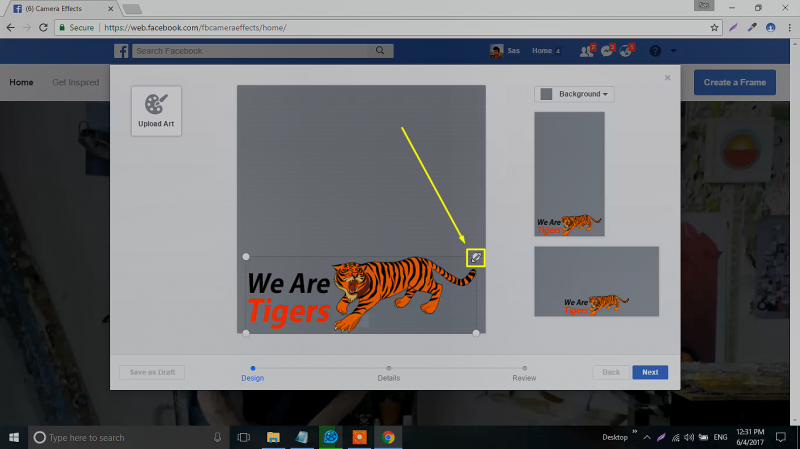Select the bottom-left resize handle of artwork
The height and width of the screenshot is (449, 800).
click(x=246, y=333)
